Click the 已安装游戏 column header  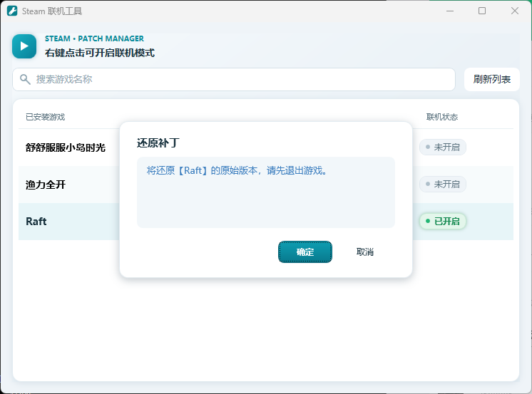point(45,117)
